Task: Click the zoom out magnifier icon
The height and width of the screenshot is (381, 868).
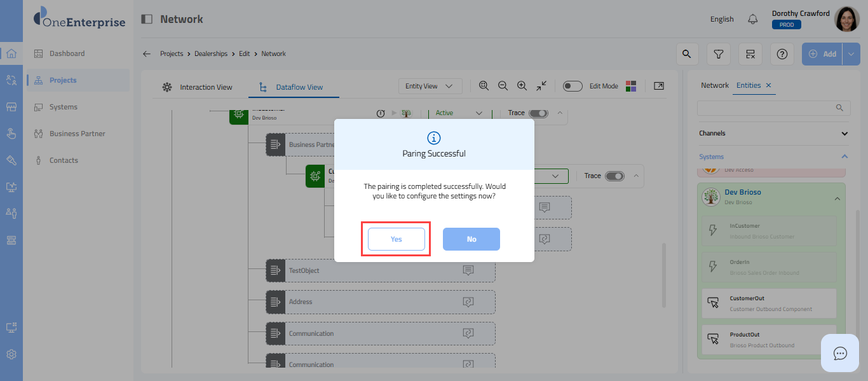Action: coord(503,86)
